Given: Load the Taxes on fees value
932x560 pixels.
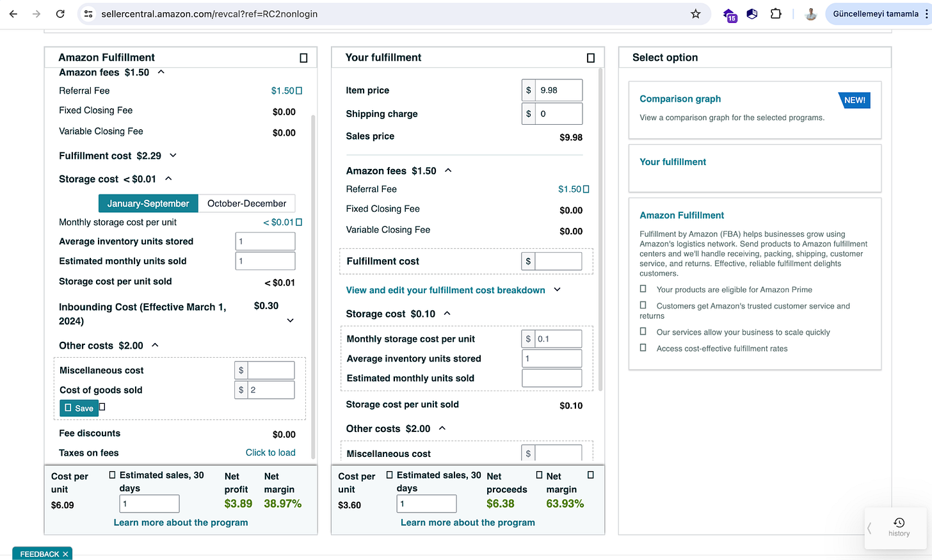Looking at the screenshot, I should pyautogui.click(x=271, y=452).
